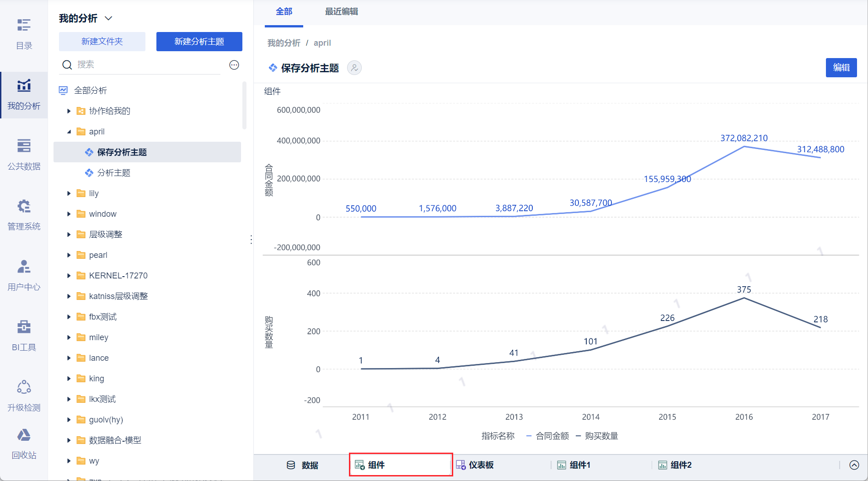Image resolution: width=868 pixels, height=481 pixels.
Task: Click the folder icon next to lily
Action: (81, 193)
